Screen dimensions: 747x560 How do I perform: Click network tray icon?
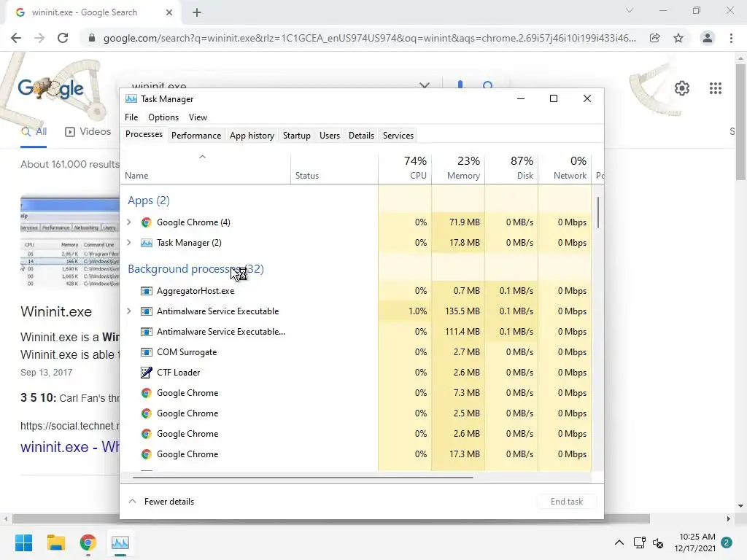(639, 542)
